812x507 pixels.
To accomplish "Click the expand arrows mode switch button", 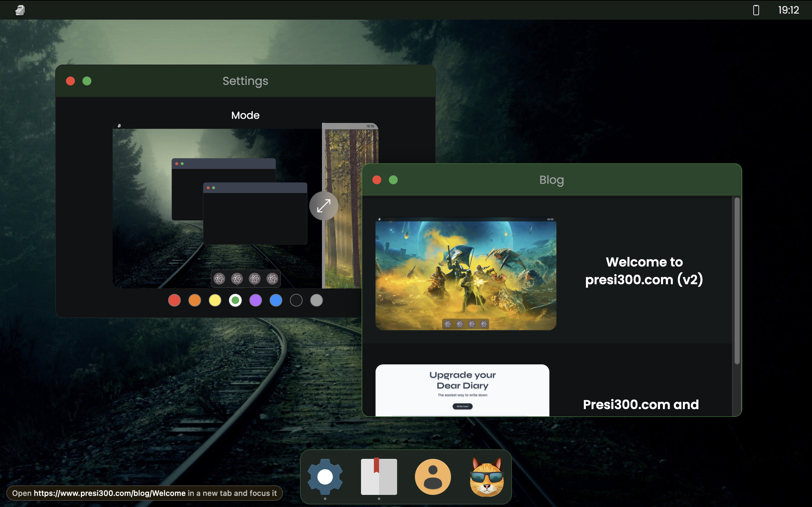I will tap(324, 206).
